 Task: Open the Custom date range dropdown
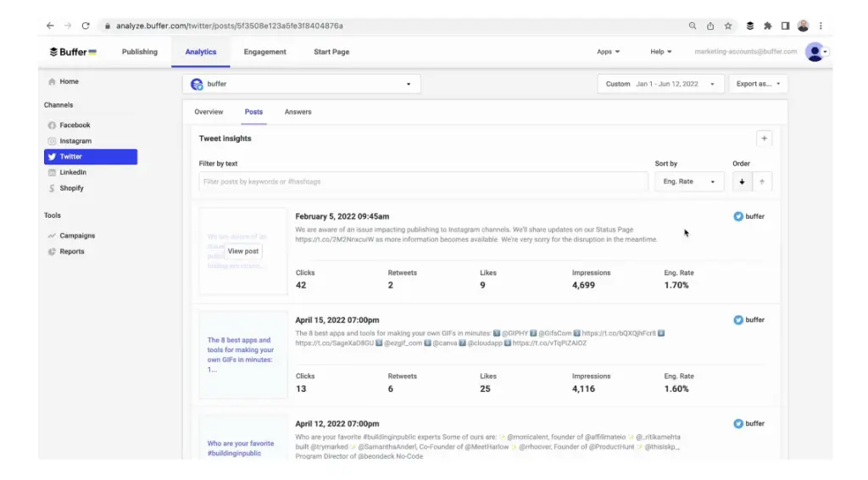660,84
